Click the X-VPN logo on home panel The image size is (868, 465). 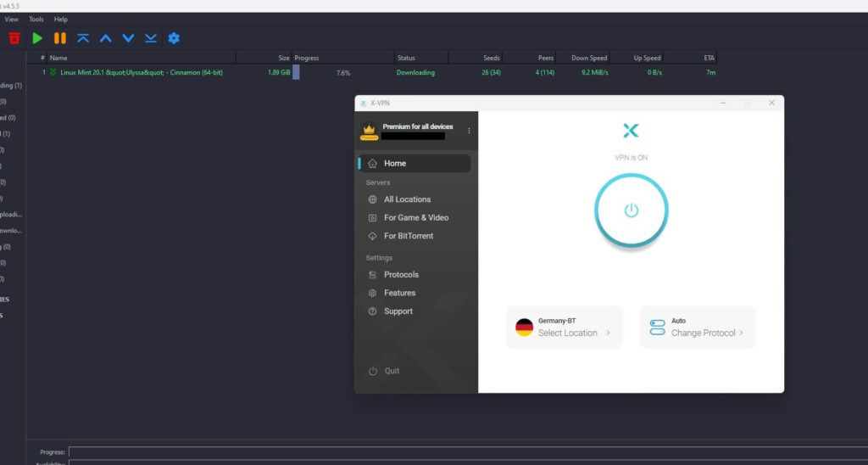(x=631, y=131)
